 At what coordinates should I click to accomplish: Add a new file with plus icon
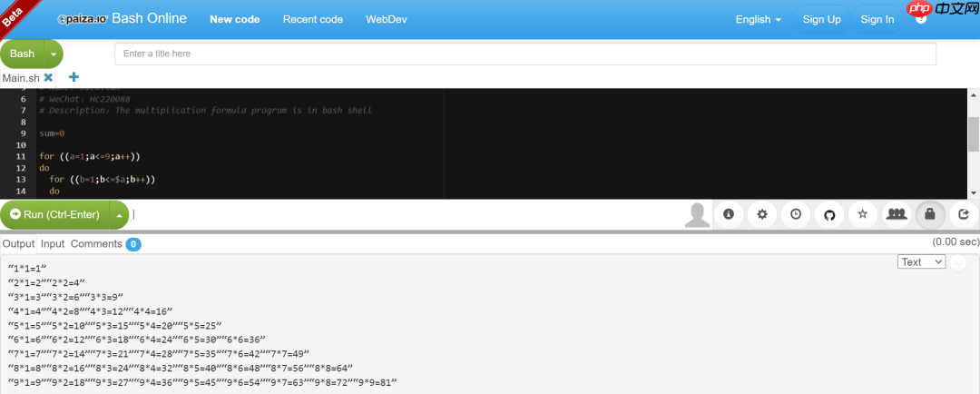pyautogui.click(x=73, y=77)
